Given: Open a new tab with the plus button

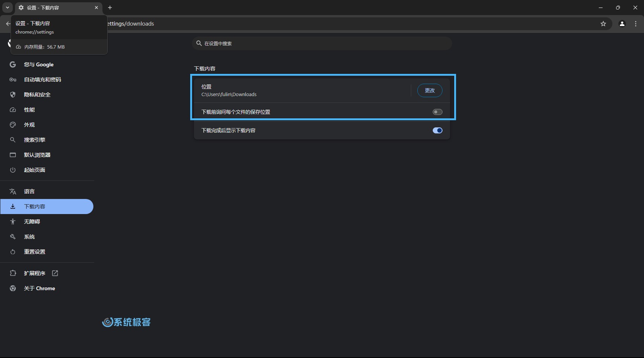Looking at the screenshot, I should [x=110, y=8].
